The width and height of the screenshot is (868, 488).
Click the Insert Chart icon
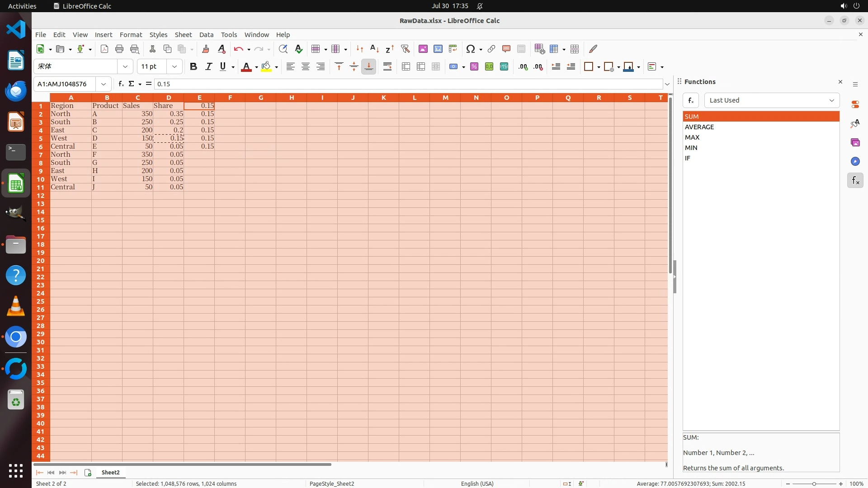(438, 49)
